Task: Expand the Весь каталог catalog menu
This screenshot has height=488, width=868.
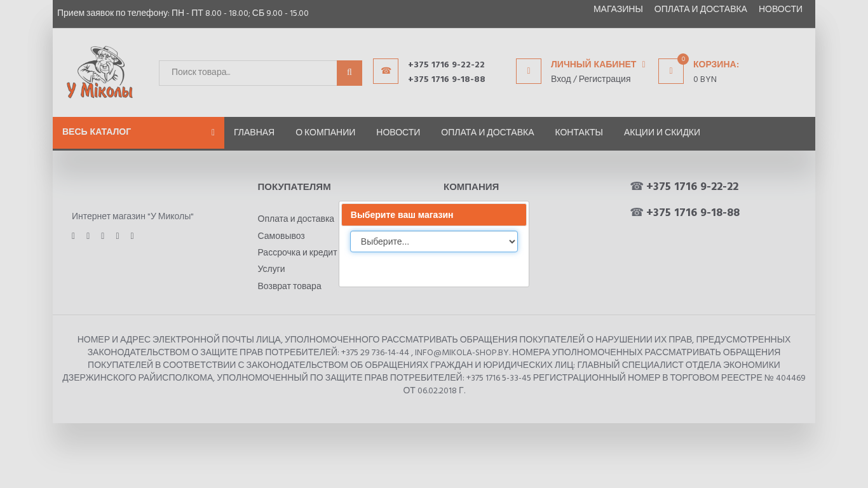Action: pyautogui.click(x=139, y=132)
